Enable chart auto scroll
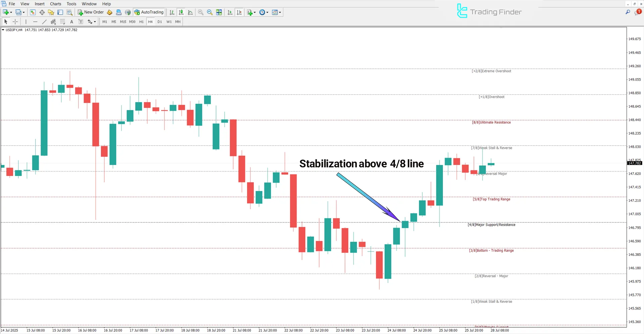The height and width of the screenshot is (334, 644). coord(230,12)
